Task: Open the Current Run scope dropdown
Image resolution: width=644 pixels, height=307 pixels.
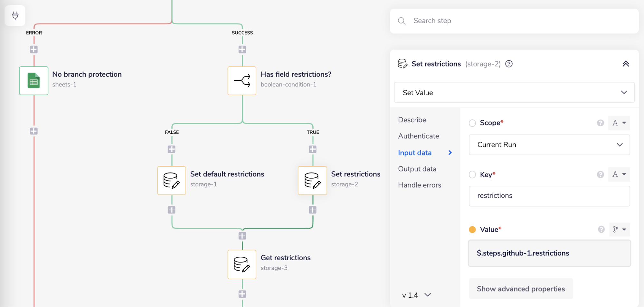Action: point(549,145)
